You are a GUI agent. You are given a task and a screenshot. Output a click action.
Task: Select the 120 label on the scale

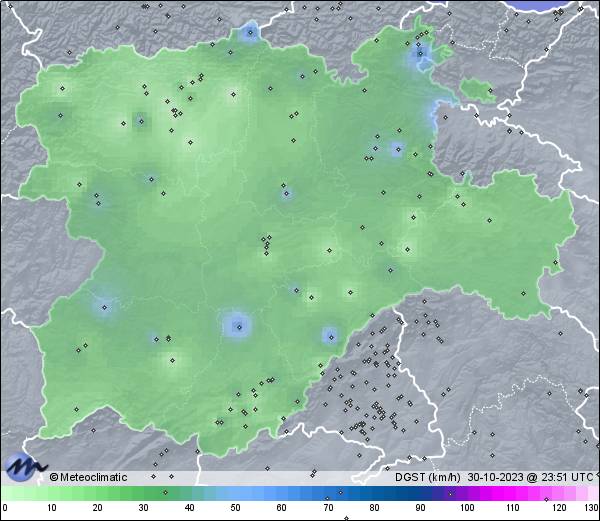tap(559, 508)
